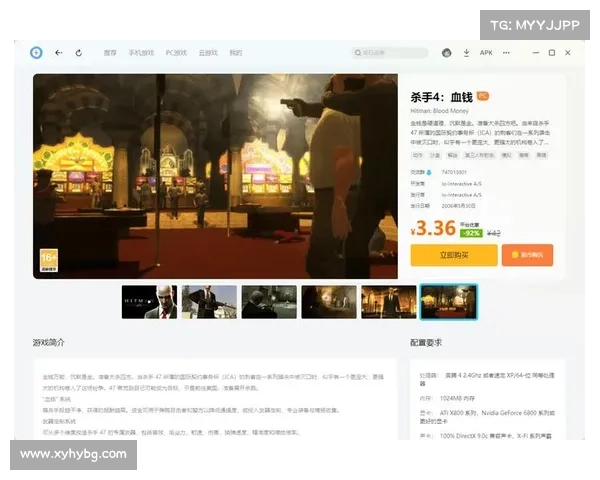Click the orange coin purchase button
600x480 pixels.
[x=527, y=255]
